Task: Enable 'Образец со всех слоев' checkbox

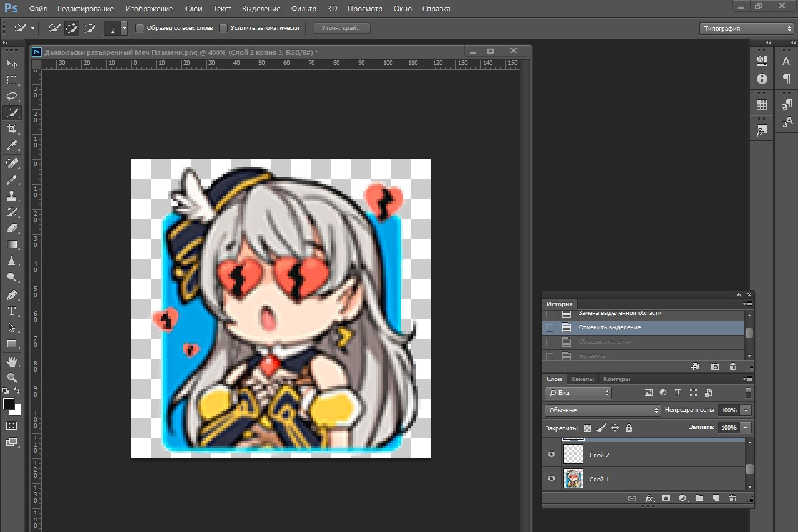Action: [x=140, y=28]
